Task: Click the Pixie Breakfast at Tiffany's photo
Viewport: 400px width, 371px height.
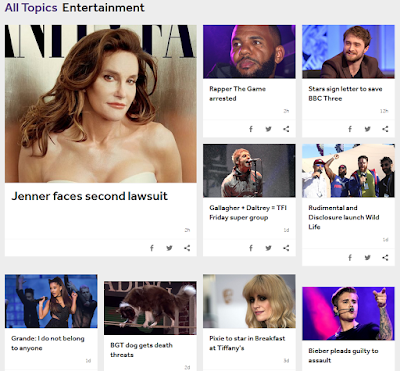Action: (249, 301)
